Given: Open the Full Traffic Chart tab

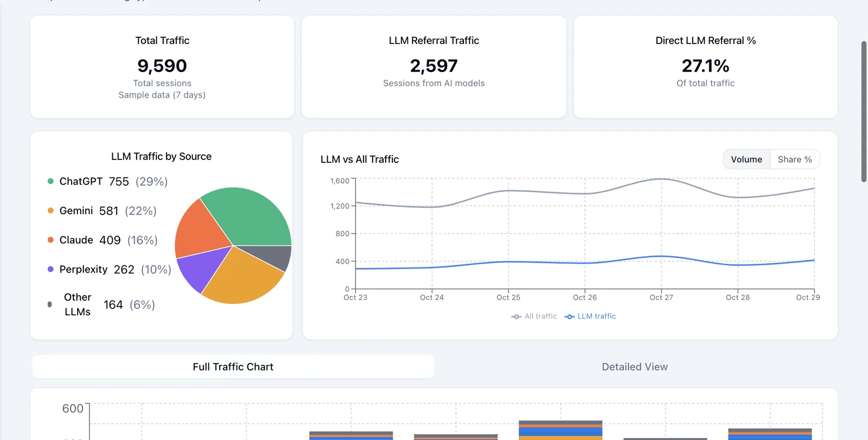Looking at the screenshot, I should pos(233,367).
